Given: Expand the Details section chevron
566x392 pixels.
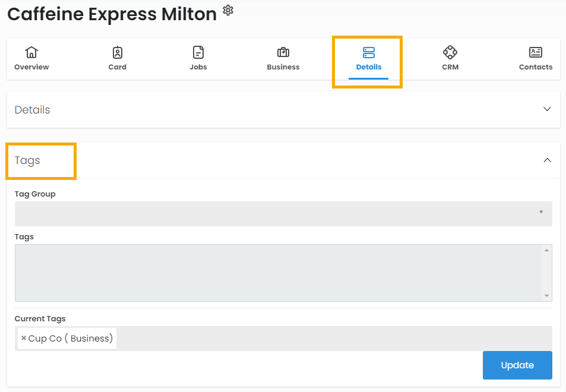Looking at the screenshot, I should pyautogui.click(x=548, y=109).
